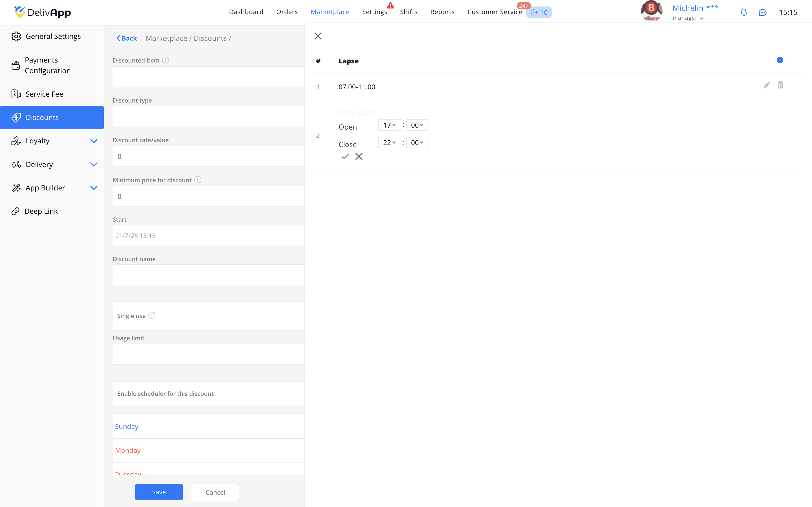Focus the Discount name input field
The image size is (812, 507).
pos(208,275)
